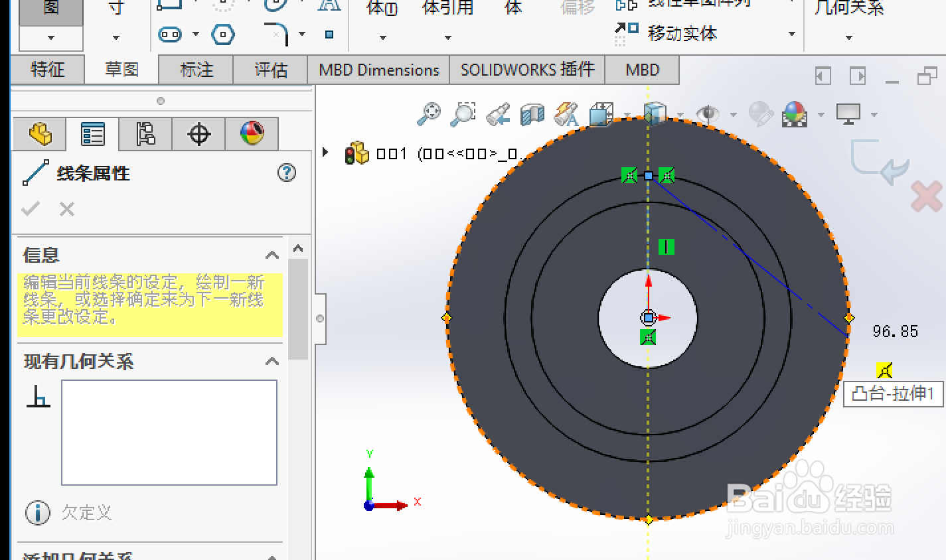Toggle the Hide/Show Items eye icon
Viewport: 946px width, 560px height.
click(708, 113)
